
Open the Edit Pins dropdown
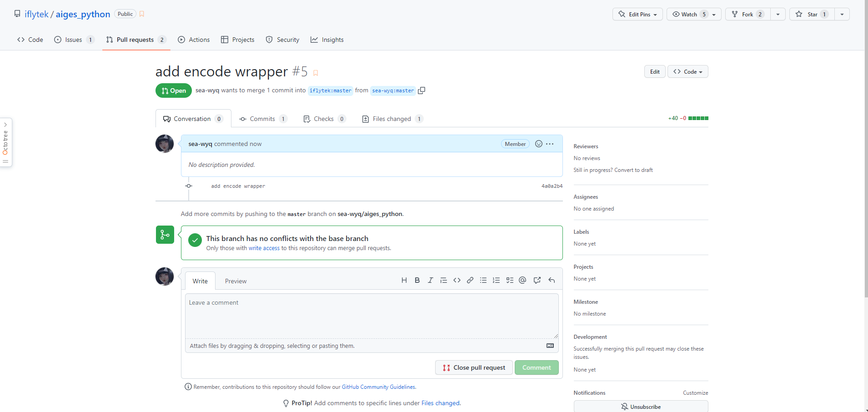point(637,14)
